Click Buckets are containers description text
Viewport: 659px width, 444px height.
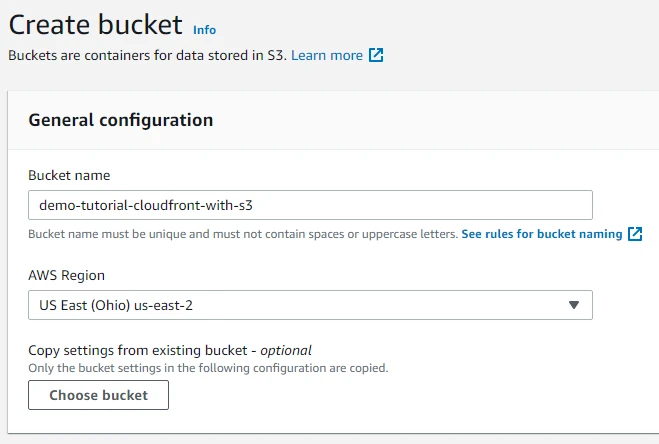coord(147,56)
